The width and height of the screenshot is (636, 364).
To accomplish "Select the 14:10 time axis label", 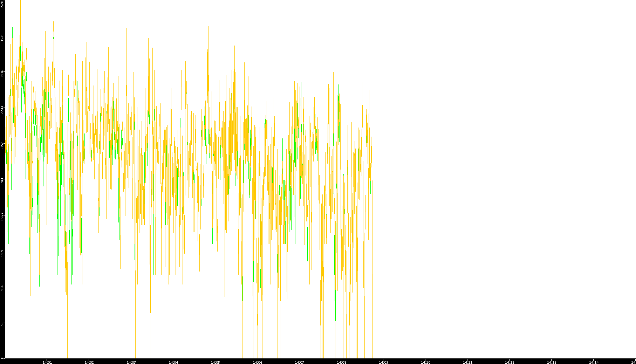I will pyautogui.click(x=425, y=362).
